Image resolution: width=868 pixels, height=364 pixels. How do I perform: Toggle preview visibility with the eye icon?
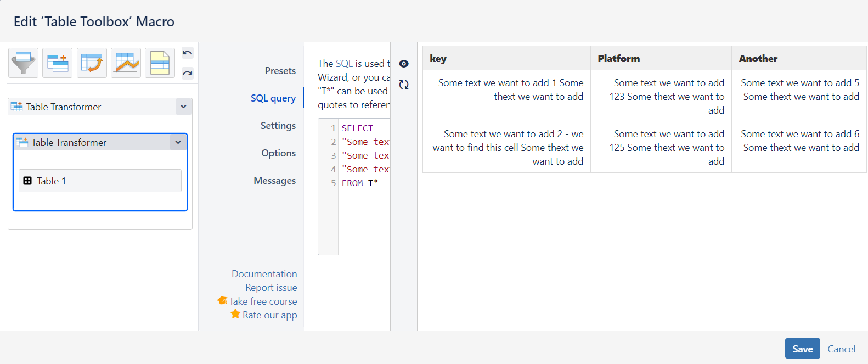404,64
